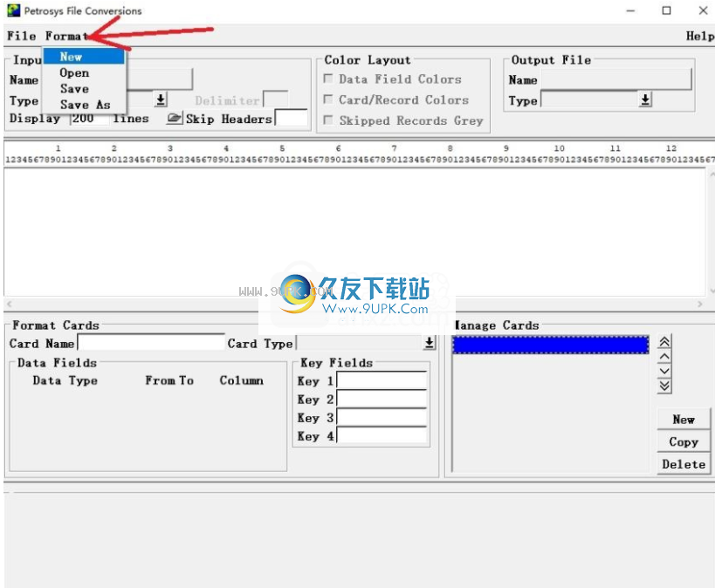
Task: Open the File menu
Action: pos(22,36)
